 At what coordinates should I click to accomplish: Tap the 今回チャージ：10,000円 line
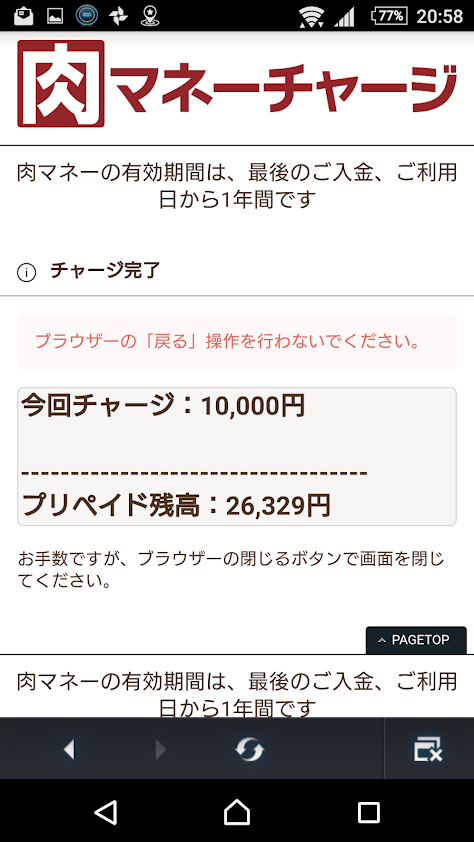click(x=163, y=406)
